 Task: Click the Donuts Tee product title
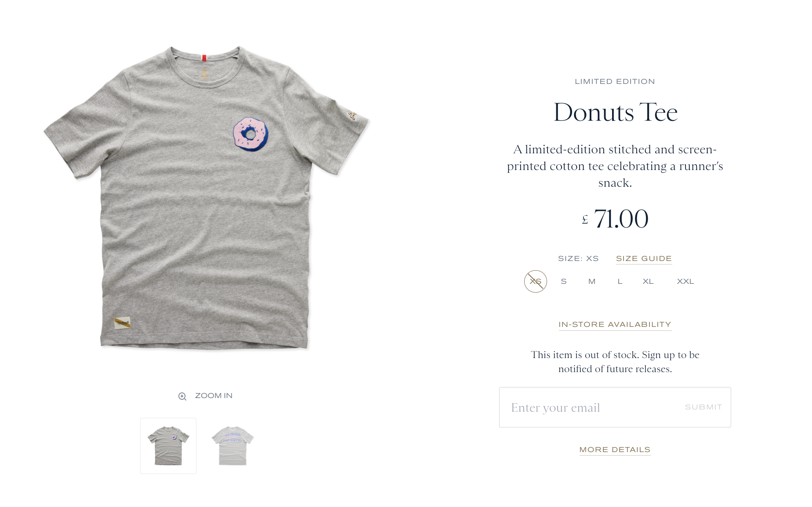pyautogui.click(x=615, y=112)
